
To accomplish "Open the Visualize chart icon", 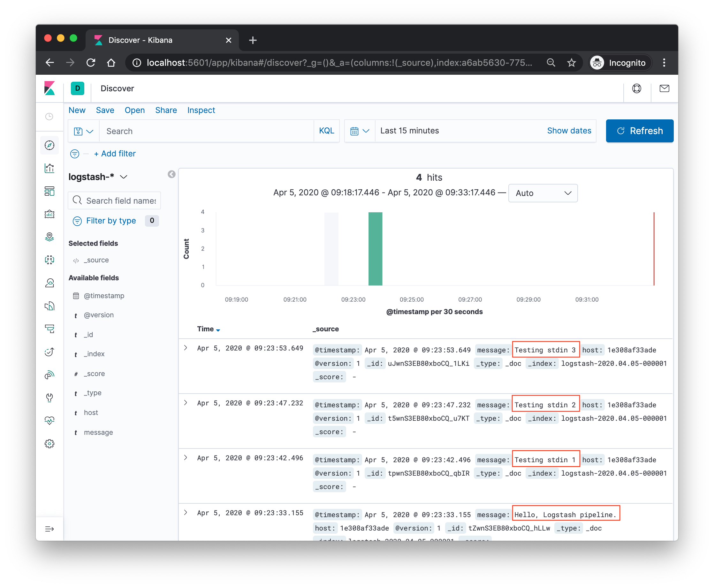I will pyautogui.click(x=49, y=168).
